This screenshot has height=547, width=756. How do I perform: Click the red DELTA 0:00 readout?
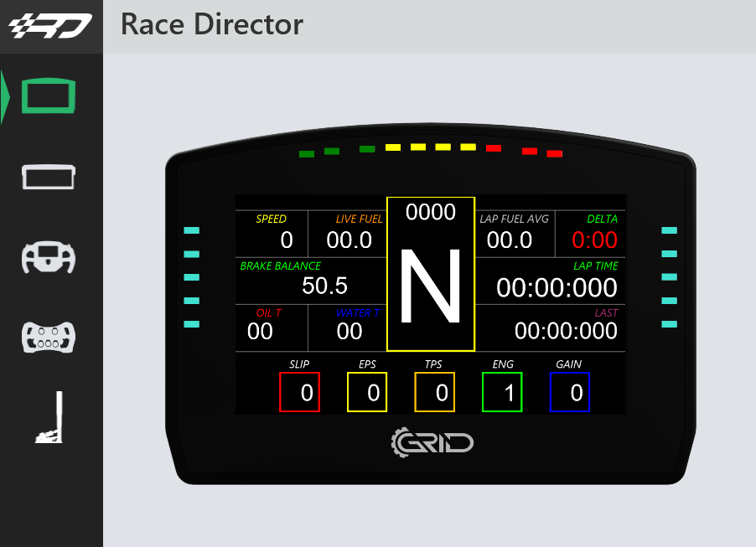594,240
